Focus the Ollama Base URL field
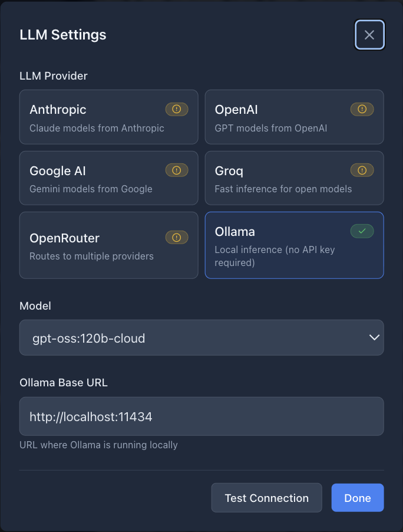The height and width of the screenshot is (532, 403). (201, 416)
